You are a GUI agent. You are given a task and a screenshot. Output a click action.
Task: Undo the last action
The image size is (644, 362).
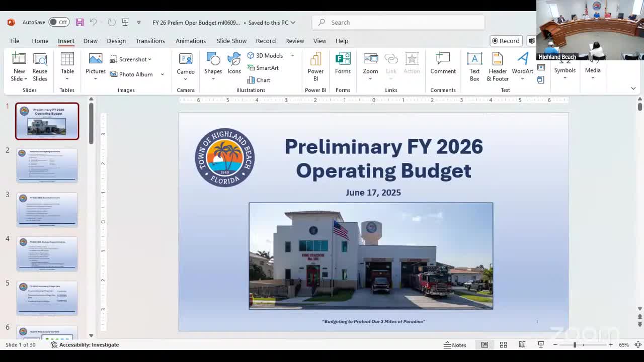(93, 22)
